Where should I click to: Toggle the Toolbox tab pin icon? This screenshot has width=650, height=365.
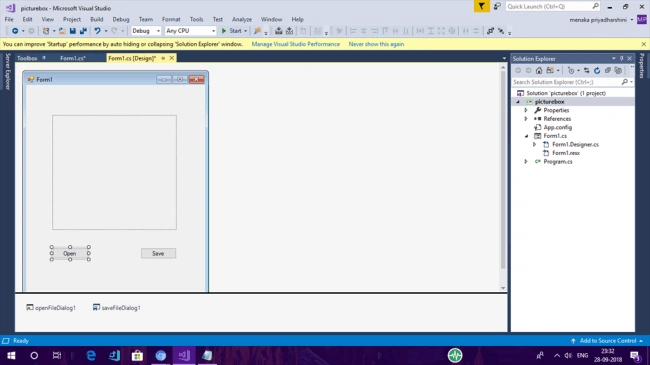click(x=44, y=58)
